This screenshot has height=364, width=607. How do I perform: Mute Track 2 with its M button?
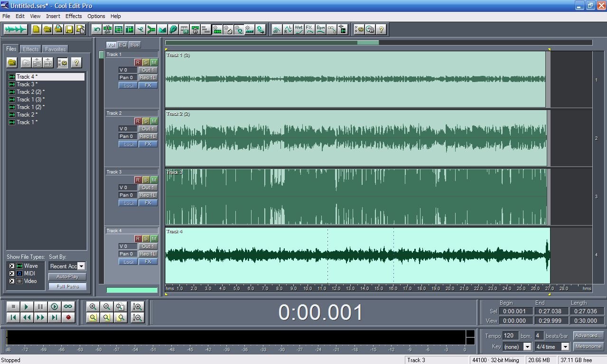[154, 121]
